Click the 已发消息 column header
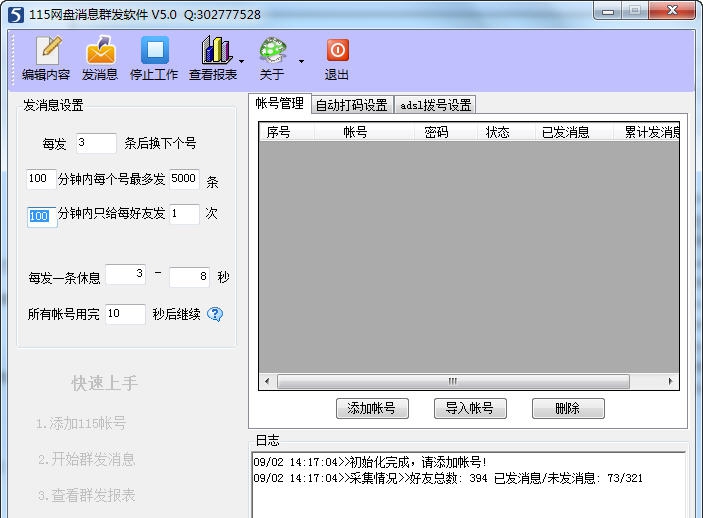Viewport: 703px width, 518px height. pos(574,132)
